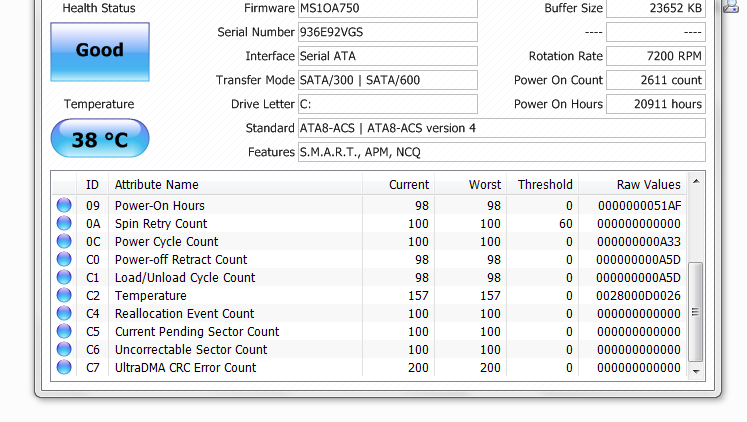Select the Power-On Hours attribute name
Screen dimensions: 747x422
tap(160, 206)
